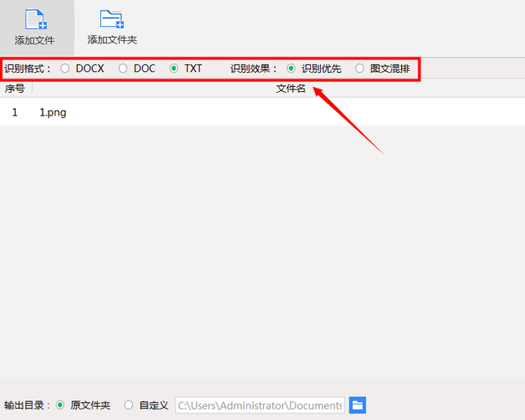Choose TXT output format radio
The height and width of the screenshot is (420, 525).
pos(174,69)
